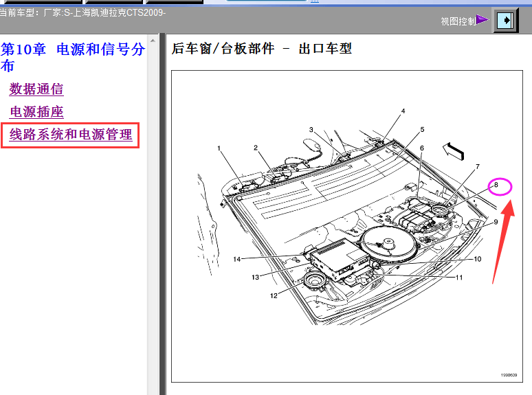Click callout number 1 in diagram

pos(219,148)
